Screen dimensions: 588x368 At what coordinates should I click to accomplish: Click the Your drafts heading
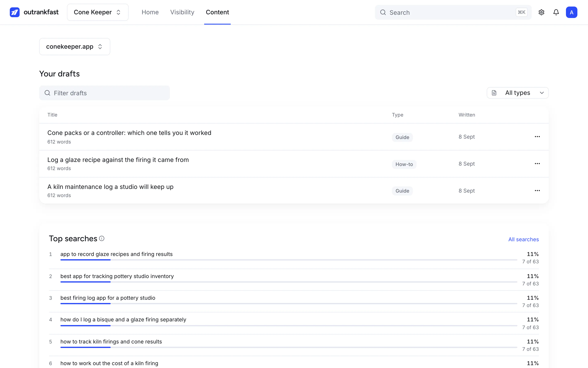point(60,74)
